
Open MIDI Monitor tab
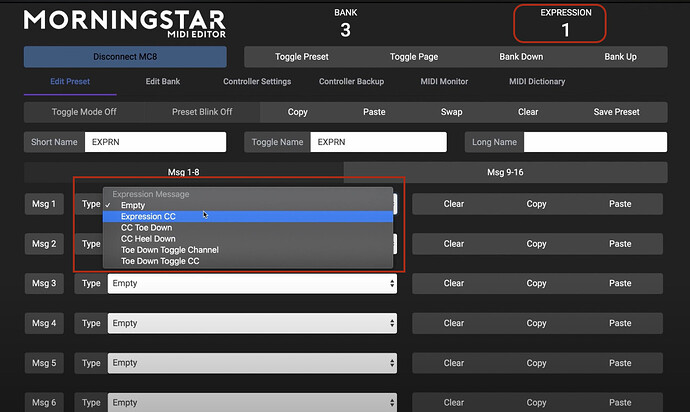click(x=444, y=81)
